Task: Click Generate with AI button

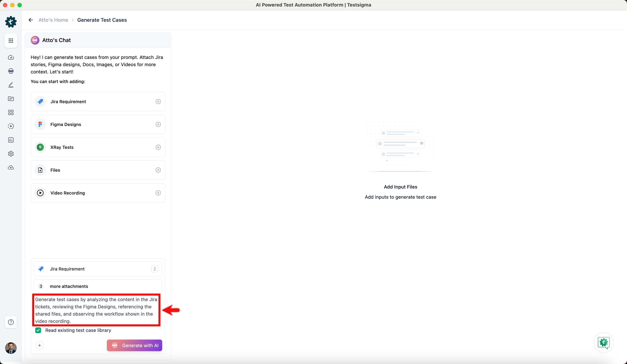Action: tap(134, 345)
